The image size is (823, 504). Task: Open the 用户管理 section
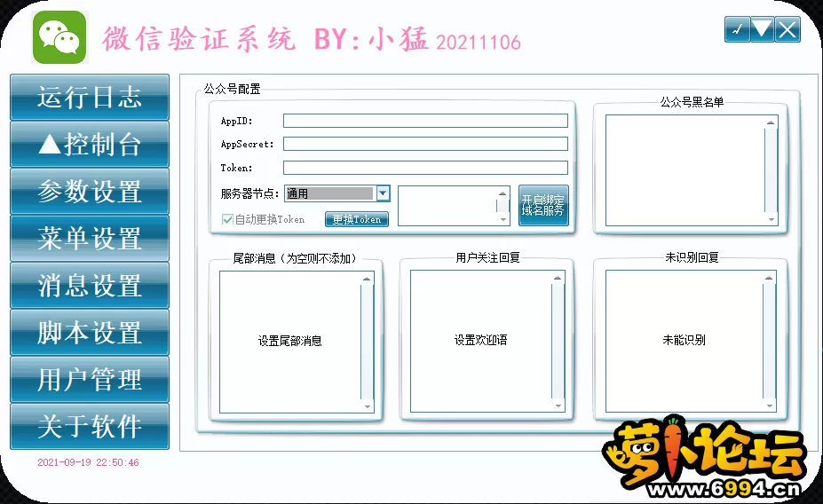pyautogui.click(x=90, y=379)
